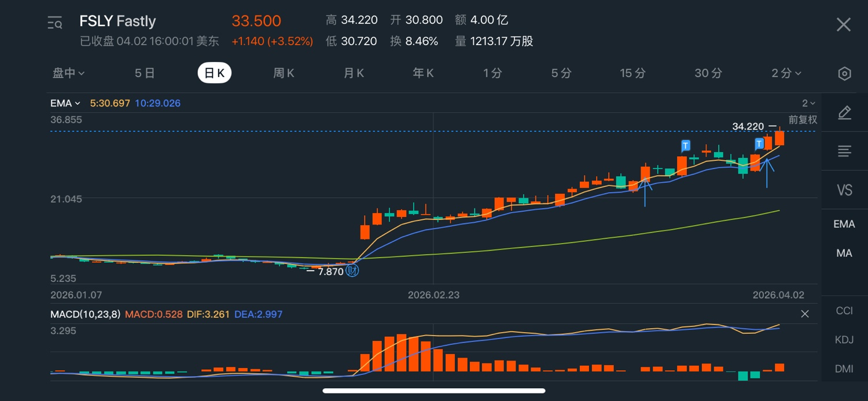The height and width of the screenshot is (401, 868).
Task: Expand the 盘中 session dropdown
Action: 69,73
